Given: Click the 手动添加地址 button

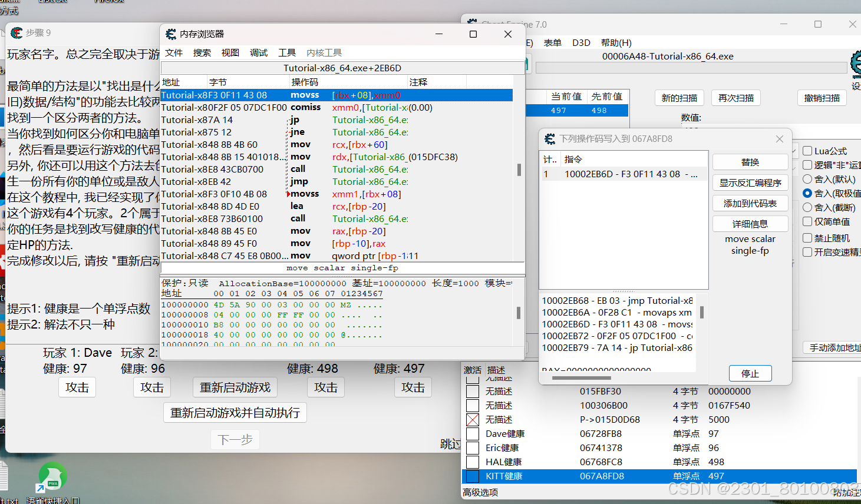Looking at the screenshot, I should (833, 348).
